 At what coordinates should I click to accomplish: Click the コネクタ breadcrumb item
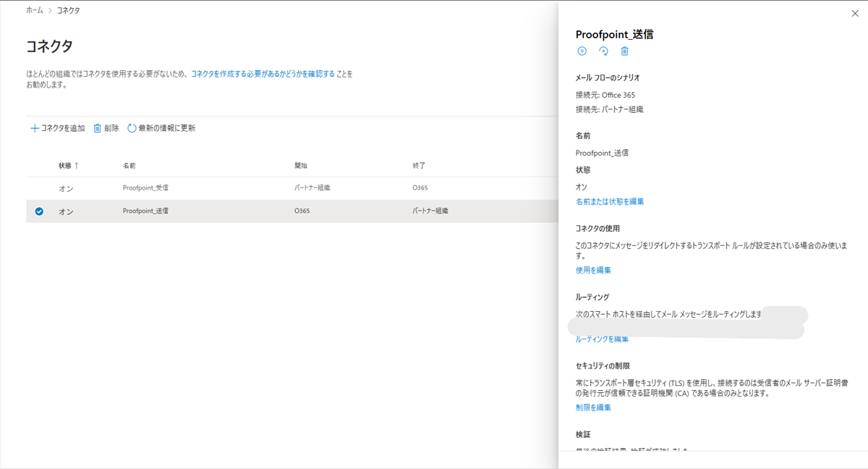pos(69,11)
